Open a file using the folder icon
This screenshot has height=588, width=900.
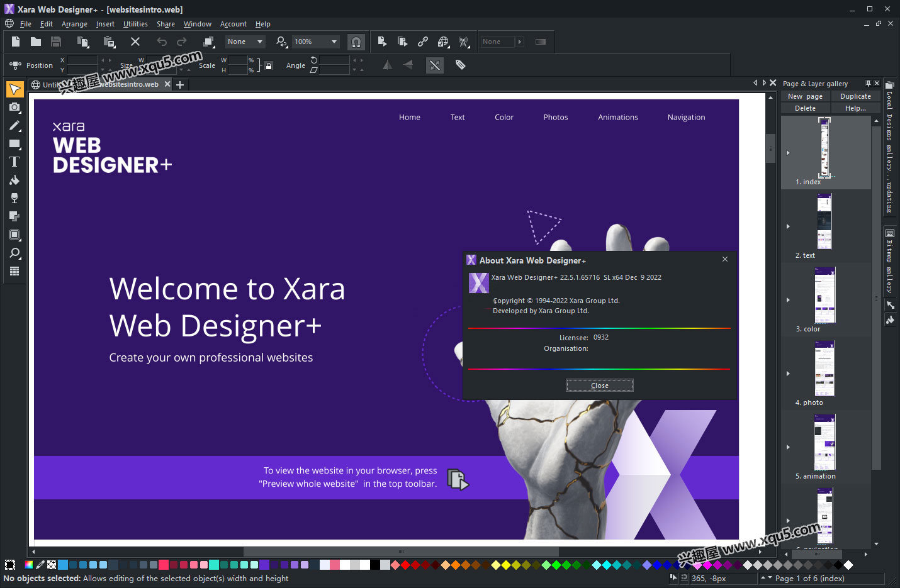pyautogui.click(x=36, y=42)
